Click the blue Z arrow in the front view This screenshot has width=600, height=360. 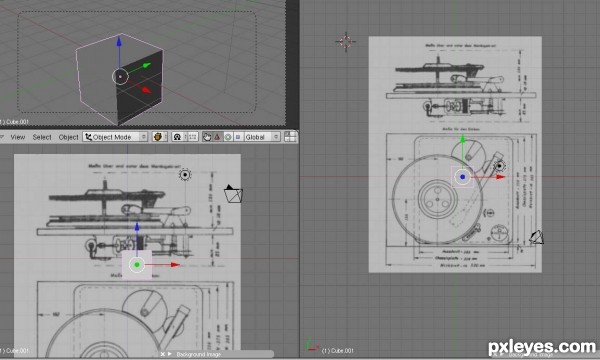click(x=137, y=227)
